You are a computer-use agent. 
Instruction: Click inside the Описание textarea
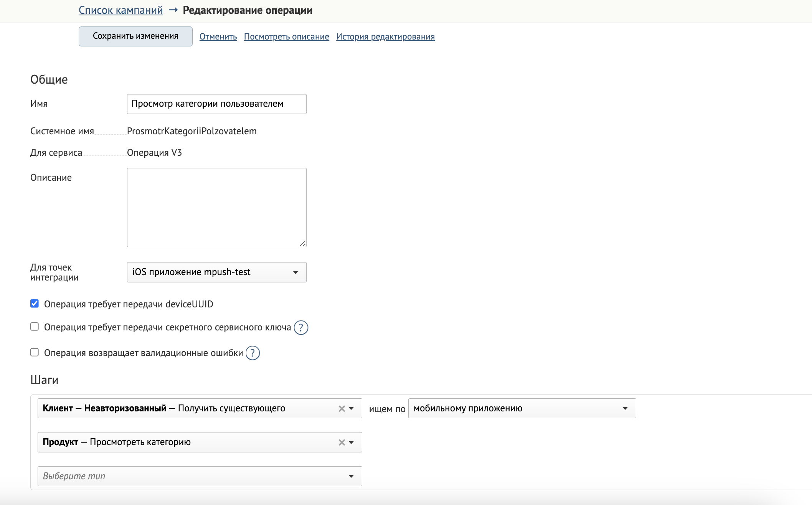[x=216, y=207]
